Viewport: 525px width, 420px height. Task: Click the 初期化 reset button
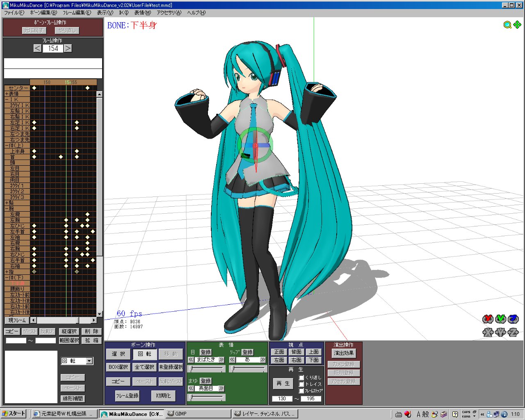click(163, 396)
